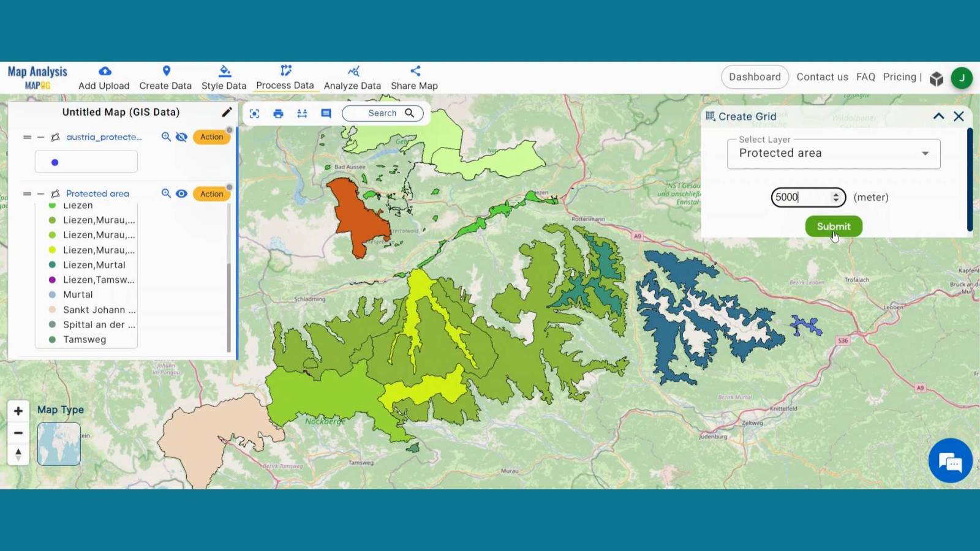This screenshot has width=980, height=551.
Task: Open the comment tool in map toolbar
Action: tap(326, 113)
